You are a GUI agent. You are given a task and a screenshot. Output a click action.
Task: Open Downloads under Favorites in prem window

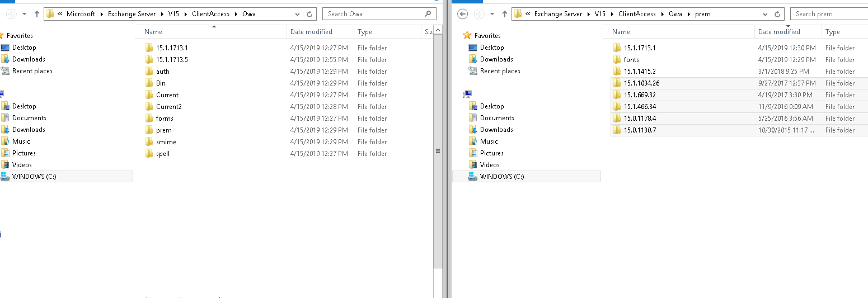coord(496,59)
